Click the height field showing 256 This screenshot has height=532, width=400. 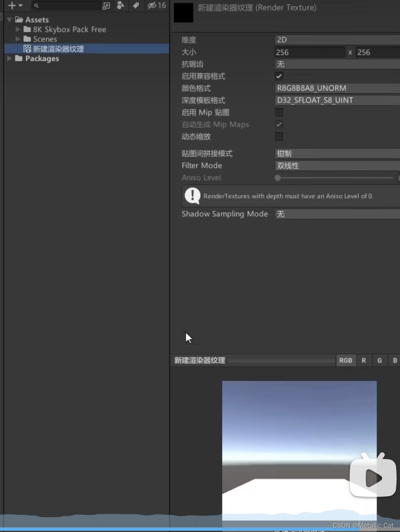[378, 52]
